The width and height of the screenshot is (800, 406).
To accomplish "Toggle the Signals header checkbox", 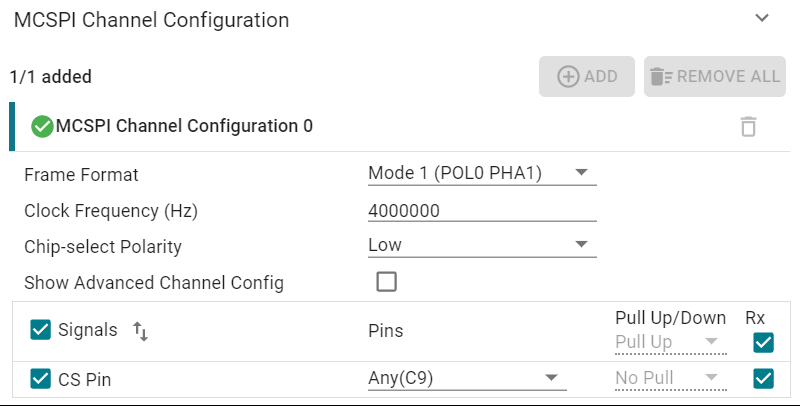I will 41,330.
